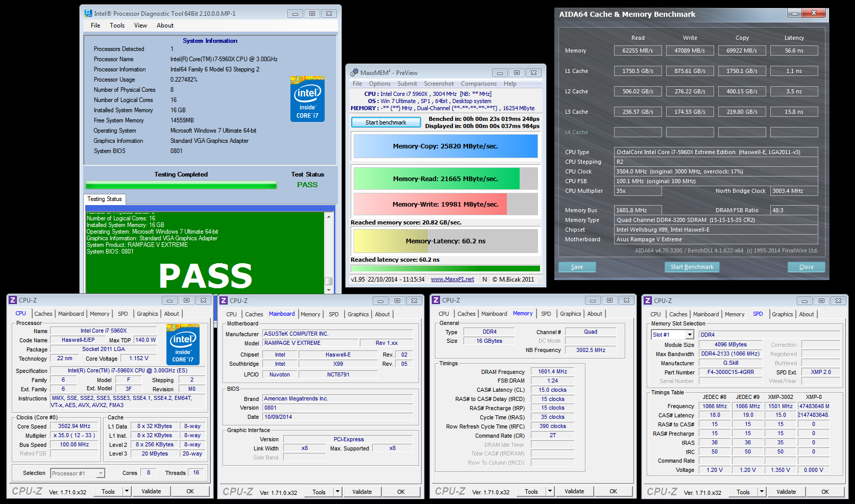Minimize the MaxxMEM window
The width and height of the screenshot is (855, 504).
(x=500, y=72)
